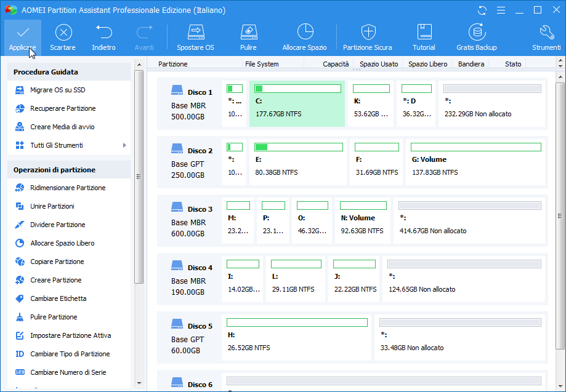The width and height of the screenshot is (566, 392).
Task: Collapse the Procedura Guidata section header
Action: point(69,72)
